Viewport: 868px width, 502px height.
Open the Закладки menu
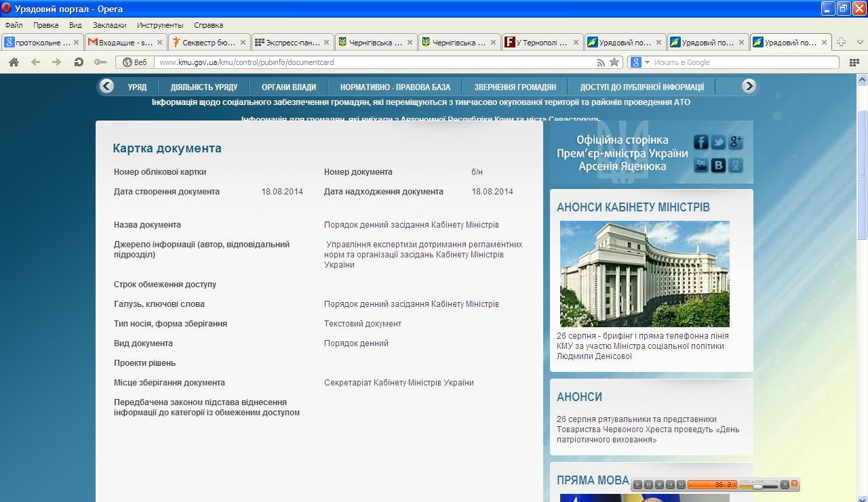pyautogui.click(x=109, y=25)
